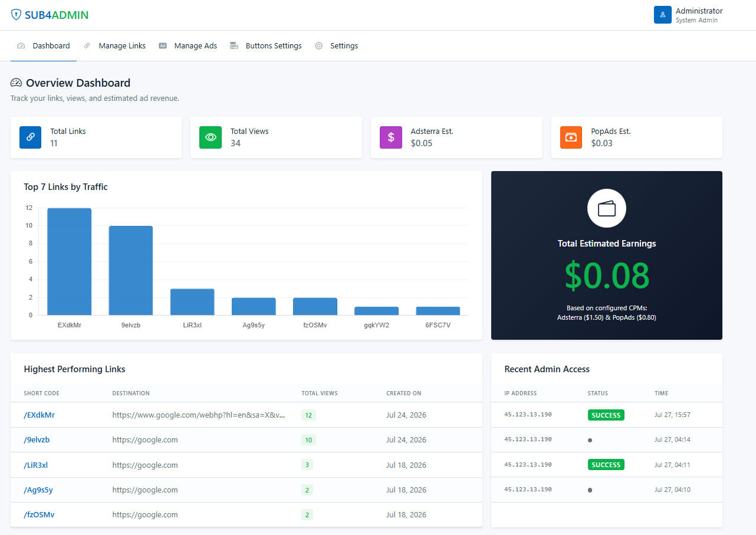Click the 9elvzb bar in the chart
This screenshot has width=756, height=535.
coord(131,271)
